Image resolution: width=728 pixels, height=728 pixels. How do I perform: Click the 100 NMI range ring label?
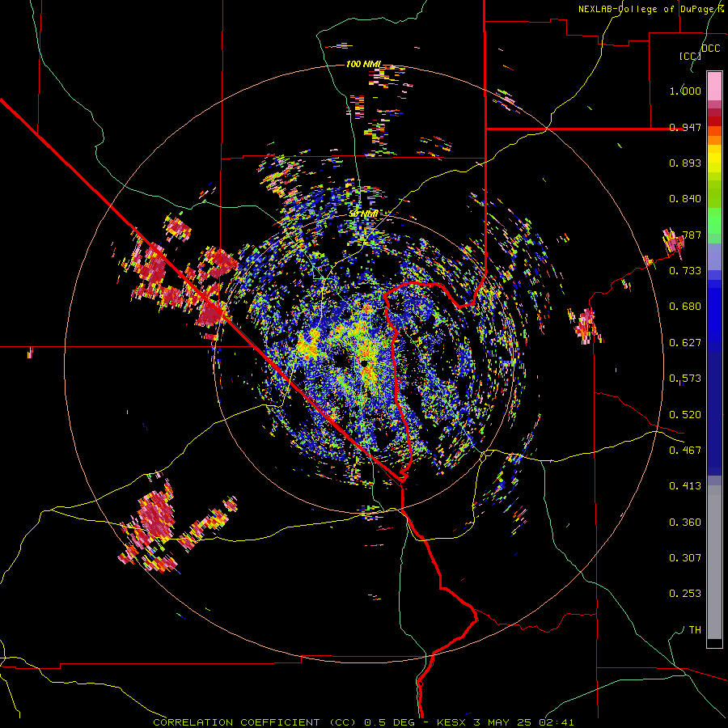363,64
